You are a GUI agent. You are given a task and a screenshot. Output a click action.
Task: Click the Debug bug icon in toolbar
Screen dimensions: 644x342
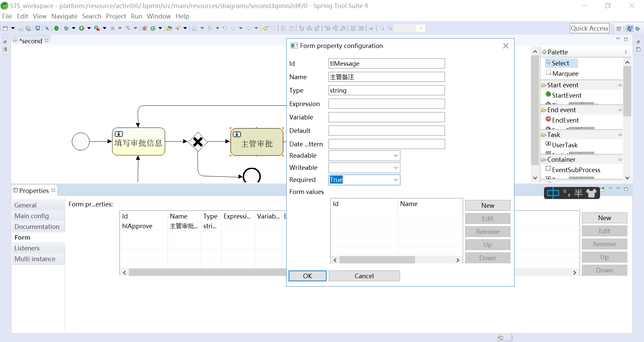pos(66,28)
